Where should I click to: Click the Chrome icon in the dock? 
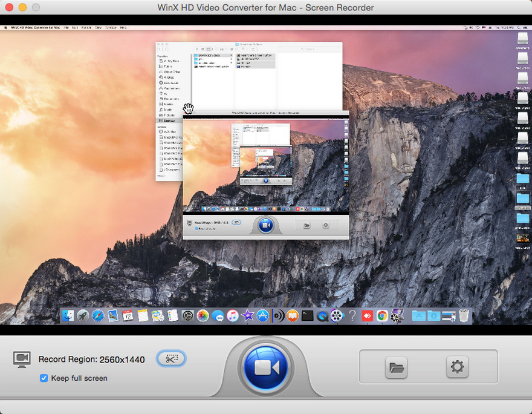click(382, 315)
